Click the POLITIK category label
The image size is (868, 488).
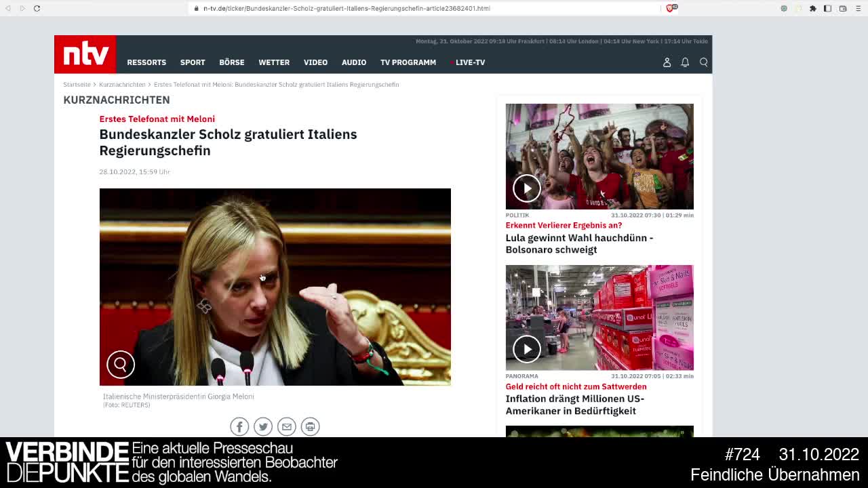click(517, 215)
